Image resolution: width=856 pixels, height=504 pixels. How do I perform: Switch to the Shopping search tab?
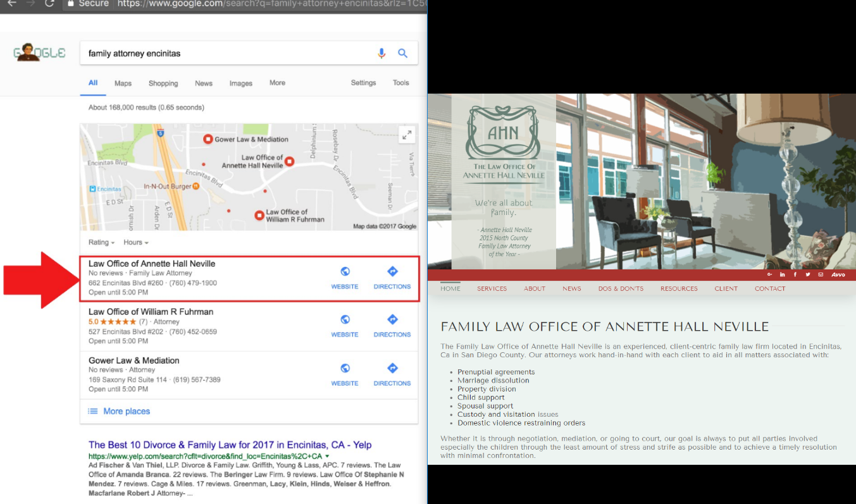(x=163, y=83)
